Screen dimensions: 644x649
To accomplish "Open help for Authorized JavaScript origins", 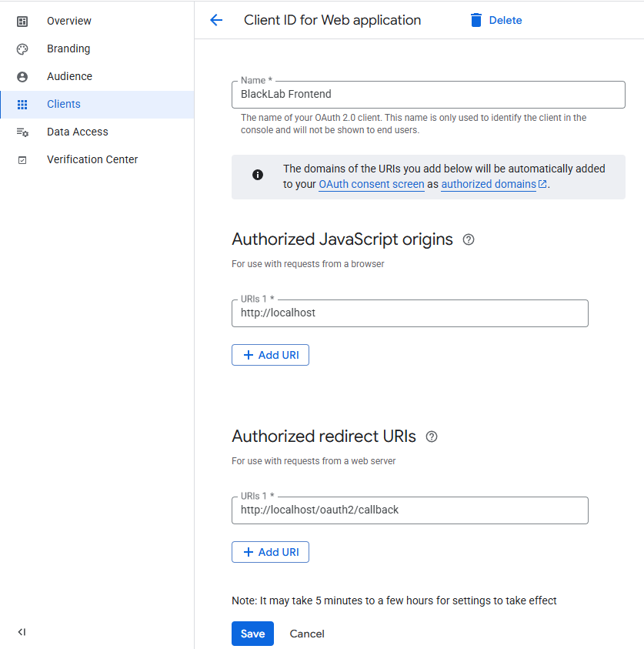I will [469, 239].
